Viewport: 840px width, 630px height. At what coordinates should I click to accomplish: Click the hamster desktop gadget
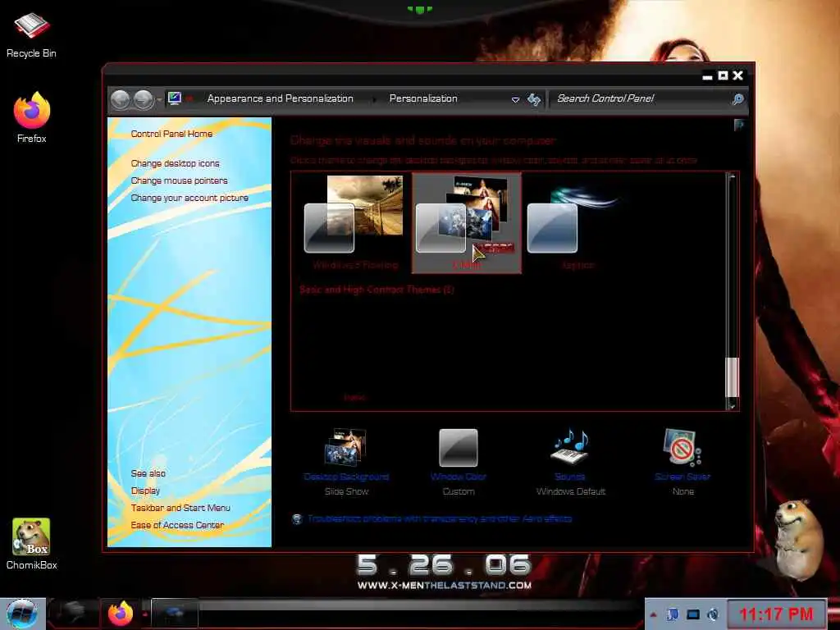(798, 540)
